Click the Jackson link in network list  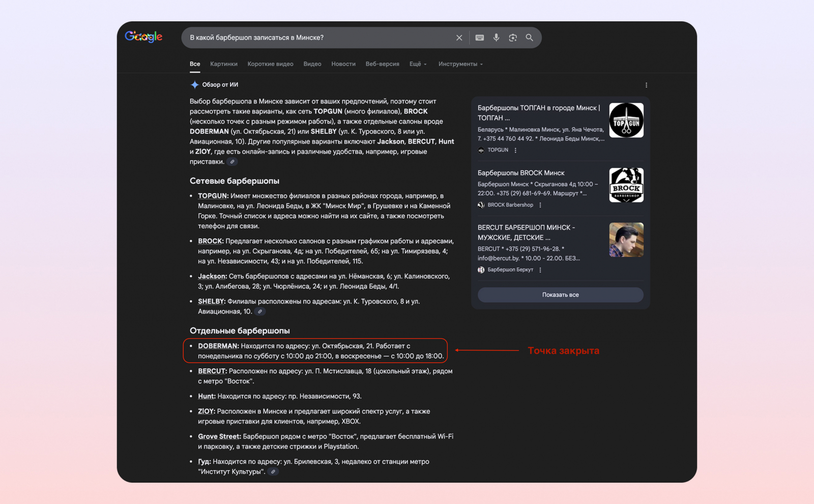pos(212,276)
